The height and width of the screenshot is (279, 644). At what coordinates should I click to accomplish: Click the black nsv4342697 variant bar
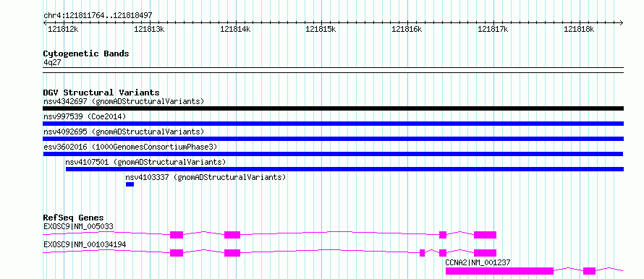point(333,108)
